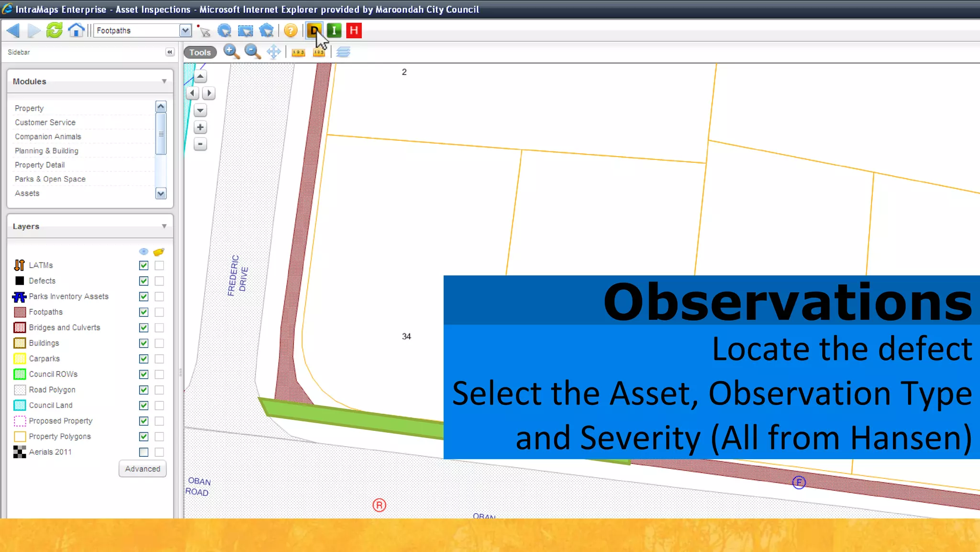Go to the Home view

[x=76, y=30]
